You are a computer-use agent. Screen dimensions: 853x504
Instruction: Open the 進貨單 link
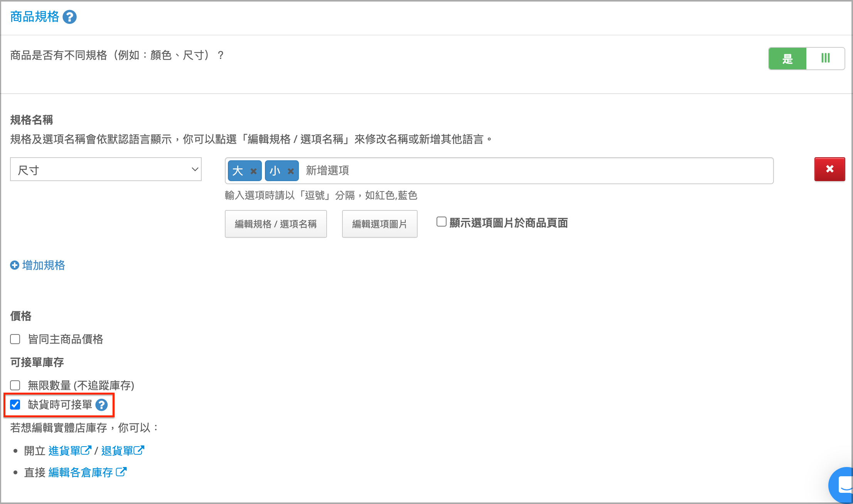pos(70,450)
